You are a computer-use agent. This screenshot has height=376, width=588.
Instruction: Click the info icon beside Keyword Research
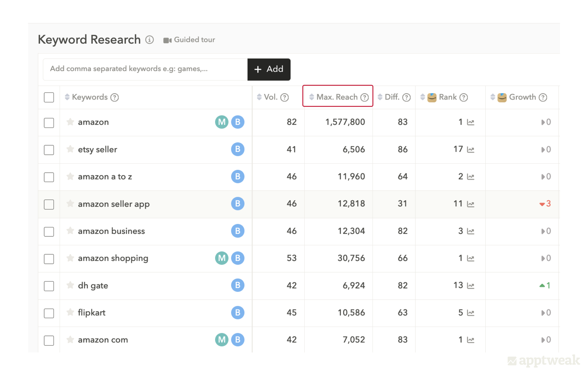149,40
